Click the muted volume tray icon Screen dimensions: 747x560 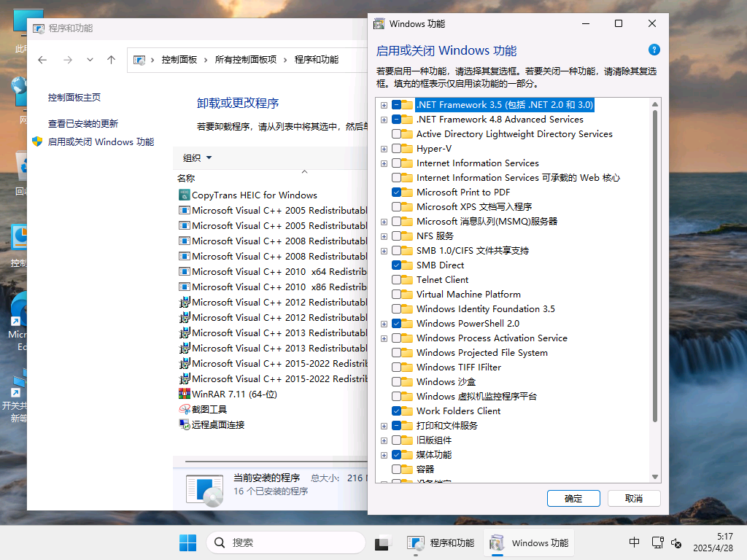[x=676, y=542]
